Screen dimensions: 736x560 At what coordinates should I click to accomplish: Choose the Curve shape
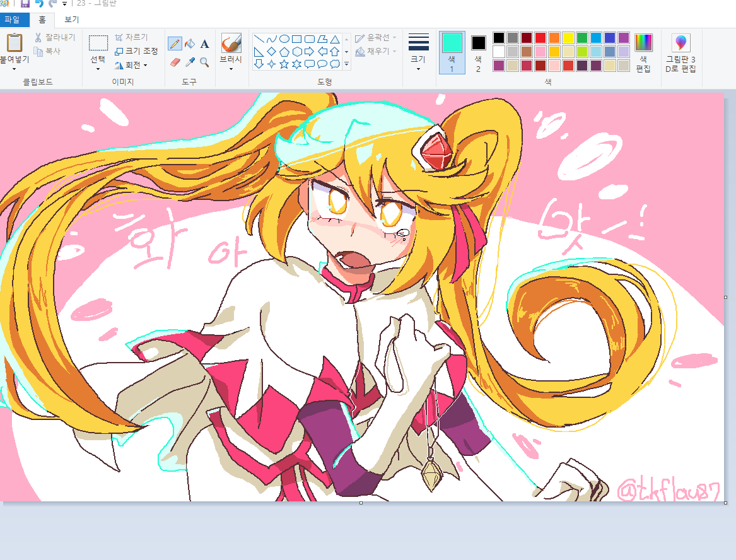coord(271,39)
